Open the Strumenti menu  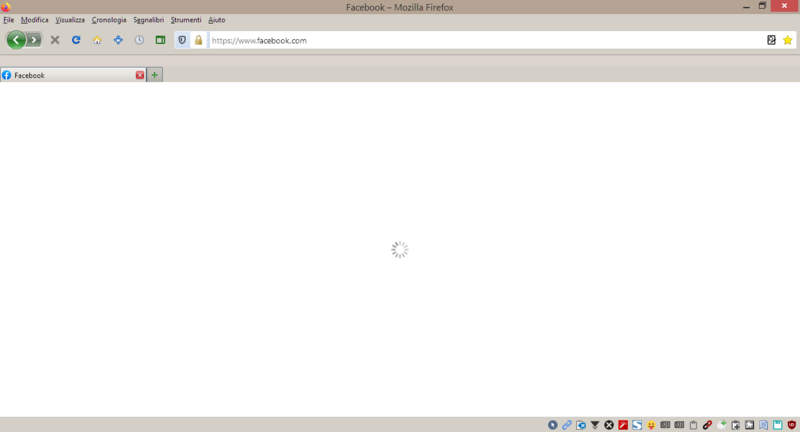pyautogui.click(x=186, y=20)
